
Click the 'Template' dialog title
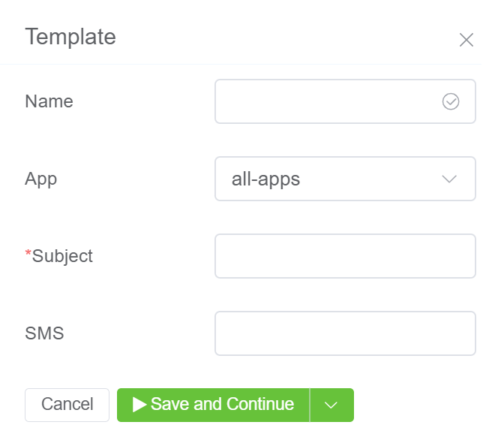(70, 37)
